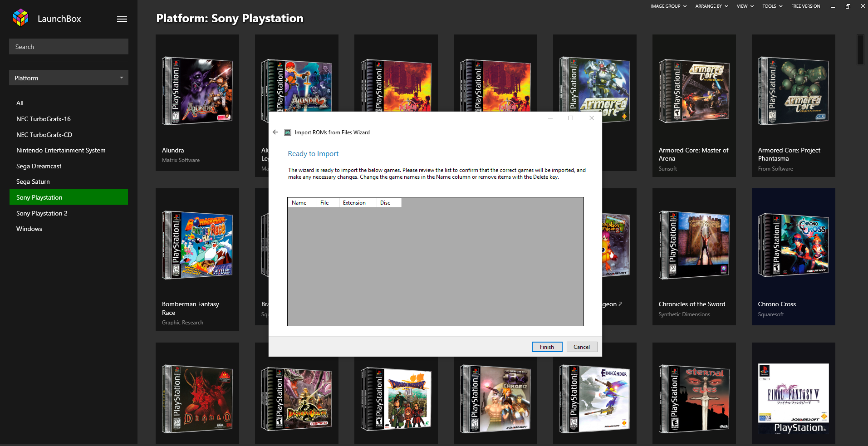Select Bomberman Fantasy Race cover

[x=197, y=245]
